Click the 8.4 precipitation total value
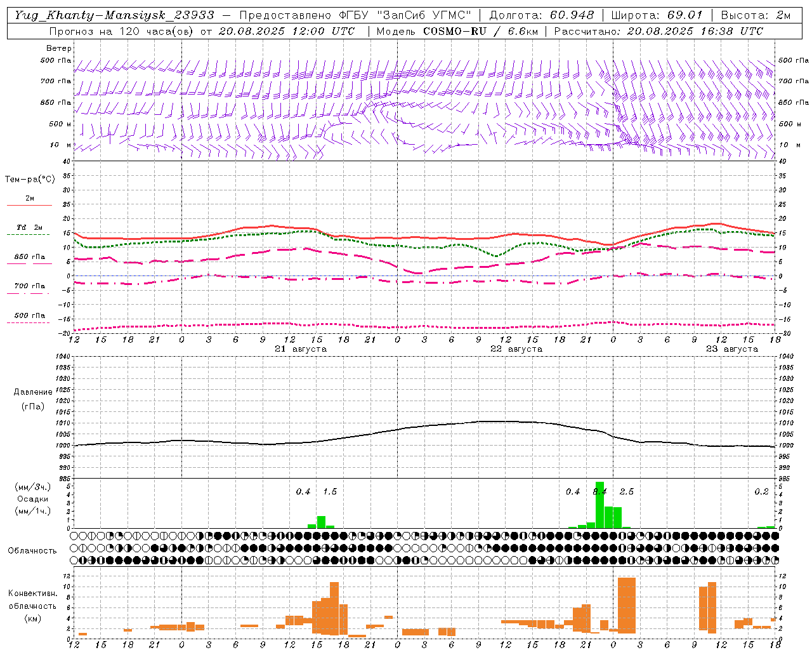 tap(599, 492)
